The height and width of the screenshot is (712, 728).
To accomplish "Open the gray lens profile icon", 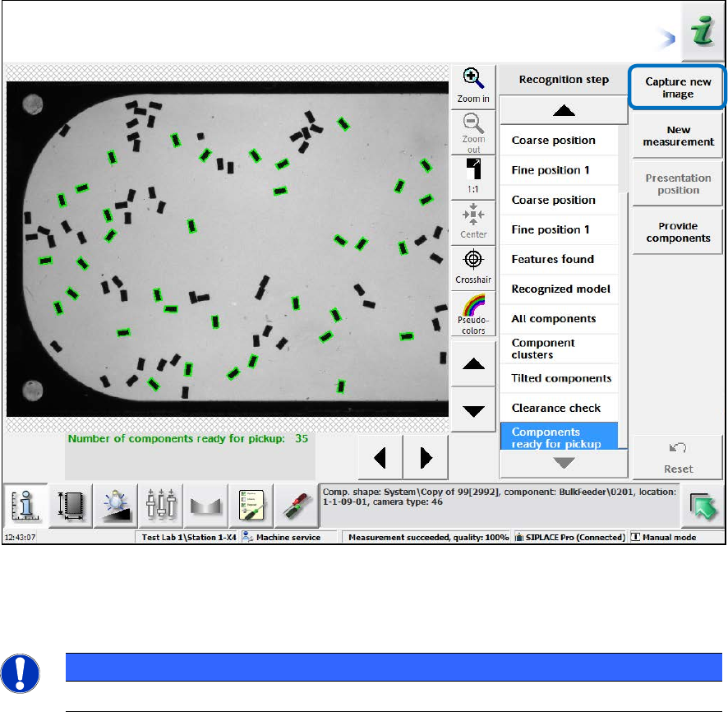I will coord(205,506).
